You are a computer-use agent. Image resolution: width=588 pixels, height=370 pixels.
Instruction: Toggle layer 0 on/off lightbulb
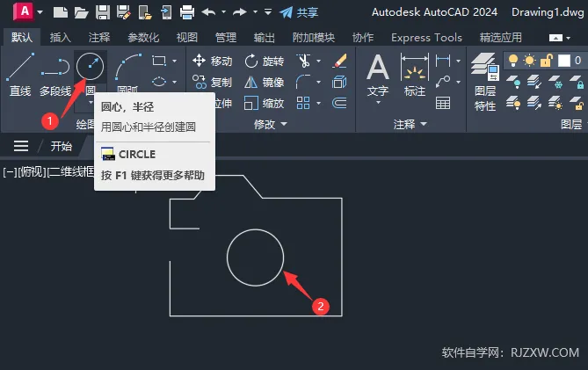[513, 61]
